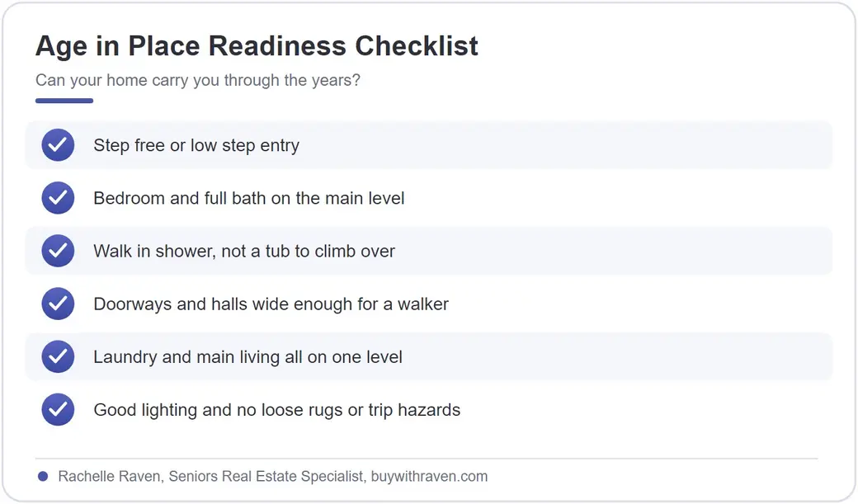Click the checkmark beside Step free entry
Image resolution: width=858 pixels, height=504 pixels.
[58, 145]
